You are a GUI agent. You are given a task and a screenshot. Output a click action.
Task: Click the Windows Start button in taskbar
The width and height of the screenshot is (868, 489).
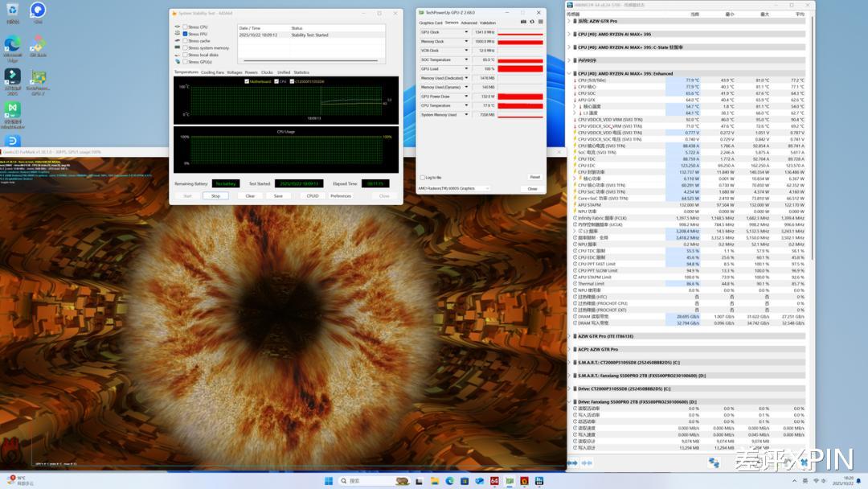329,481
